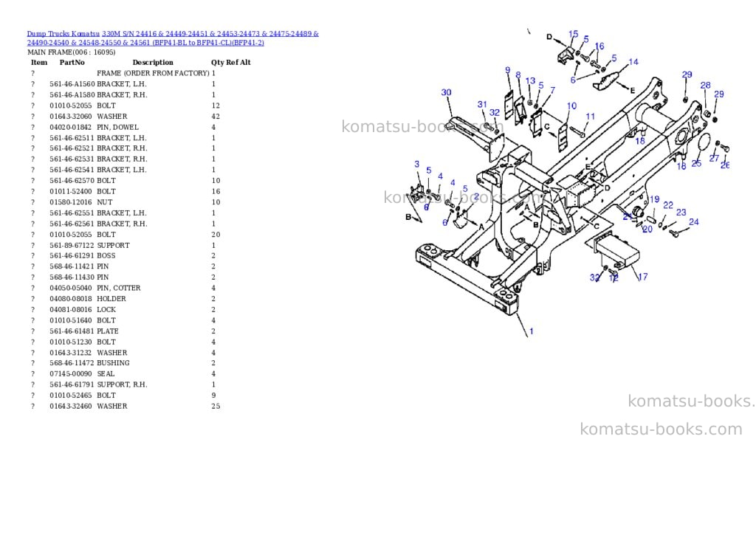Select part number 01011-52400

pos(70,191)
